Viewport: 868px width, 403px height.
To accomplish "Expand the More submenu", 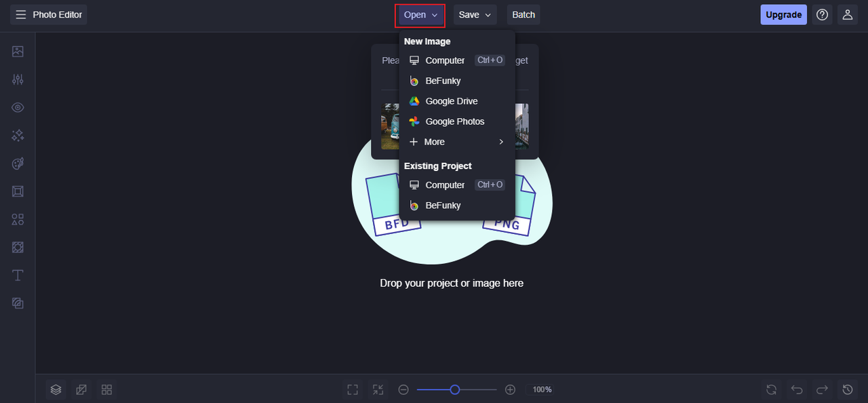I will tap(457, 142).
